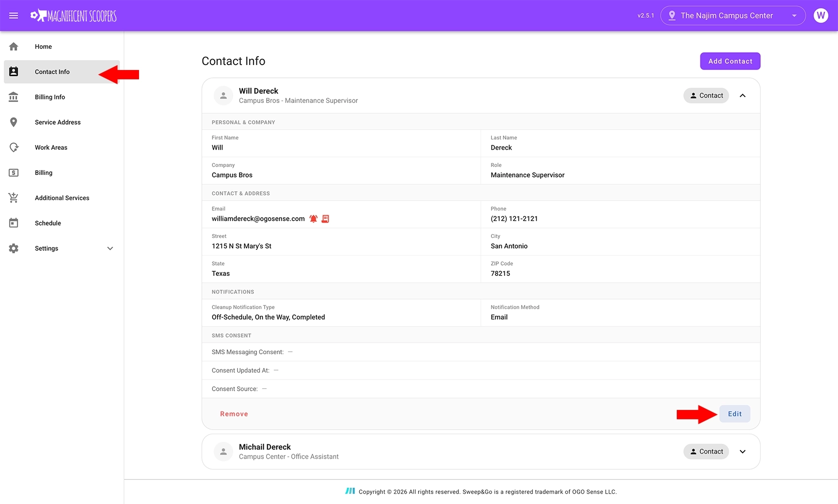Collapse Will Dereck's contact details
The image size is (838, 504).
point(742,95)
